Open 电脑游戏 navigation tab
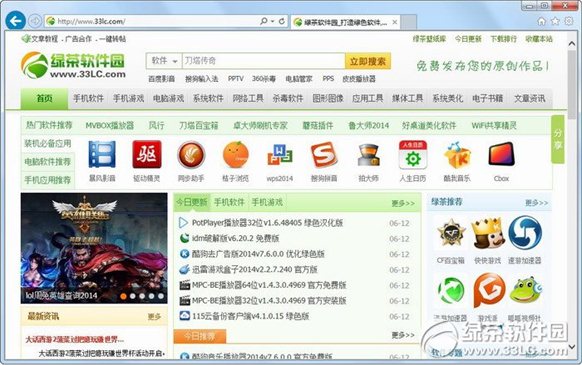582x365 pixels. click(169, 98)
